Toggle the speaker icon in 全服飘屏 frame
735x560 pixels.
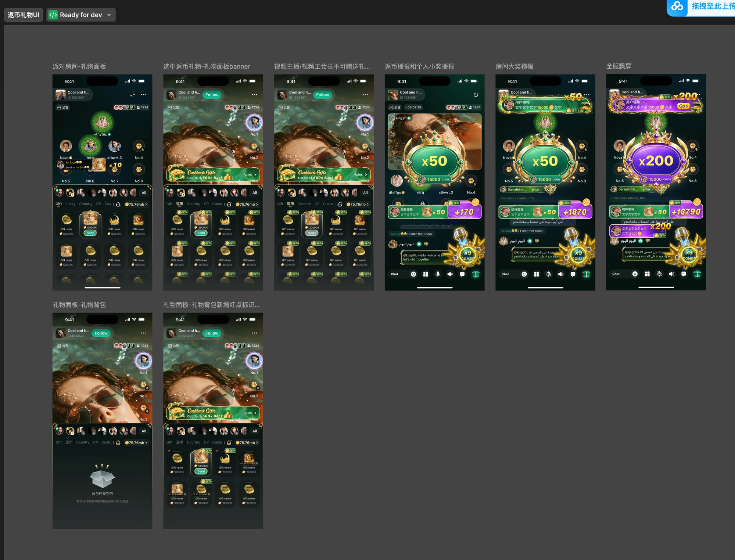click(x=671, y=274)
